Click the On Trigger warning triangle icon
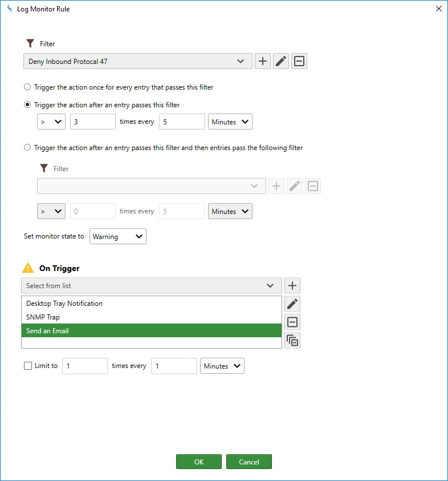This screenshot has width=448, height=481. (28, 268)
